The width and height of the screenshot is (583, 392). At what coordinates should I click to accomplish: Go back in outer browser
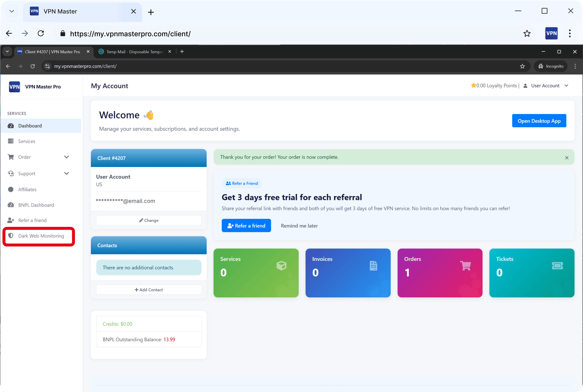[x=9, y=34]
